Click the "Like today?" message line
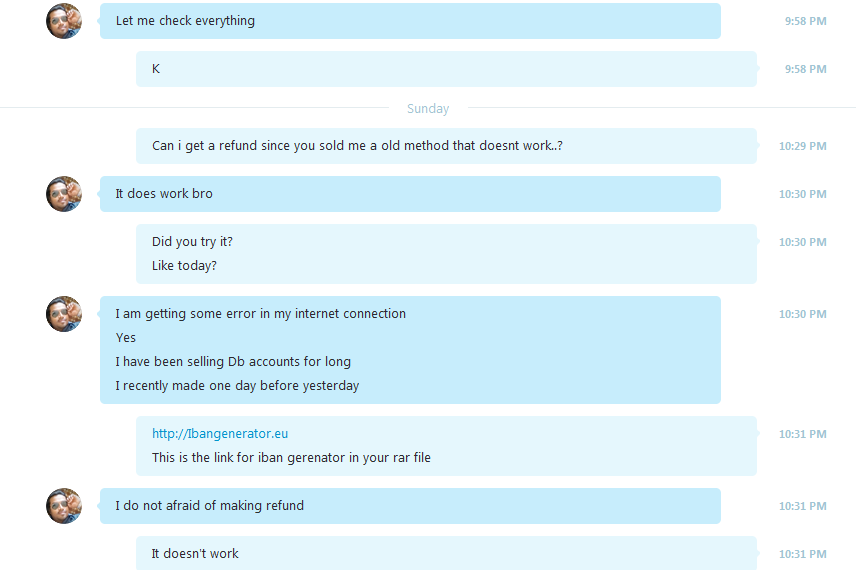The image size is (856, 570). click(x=184, y=266)
